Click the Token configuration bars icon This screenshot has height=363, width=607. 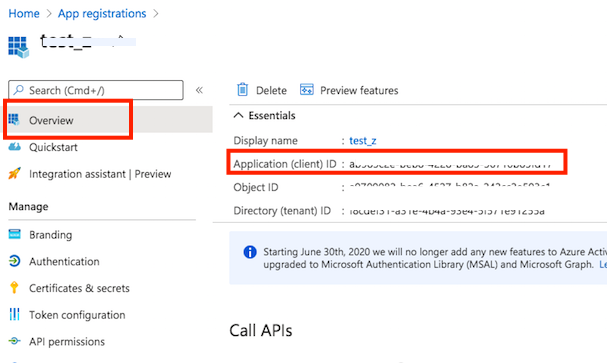[x=14, y=314]
